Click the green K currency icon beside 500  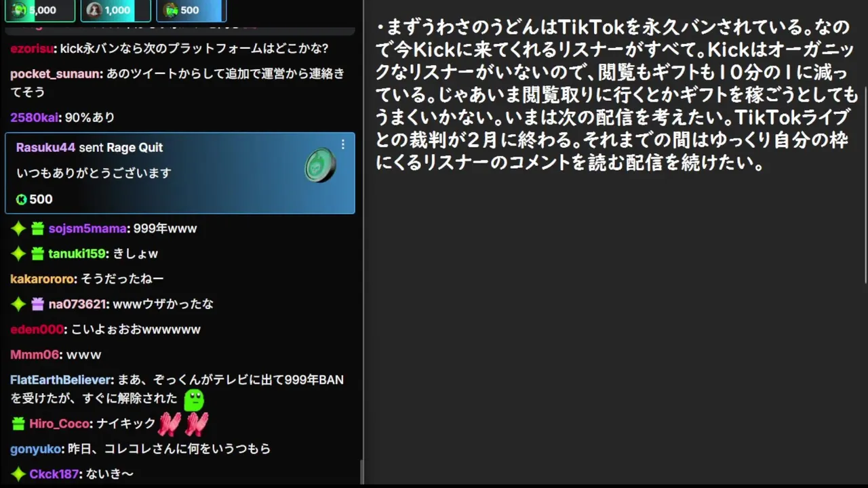click(22, 199)
